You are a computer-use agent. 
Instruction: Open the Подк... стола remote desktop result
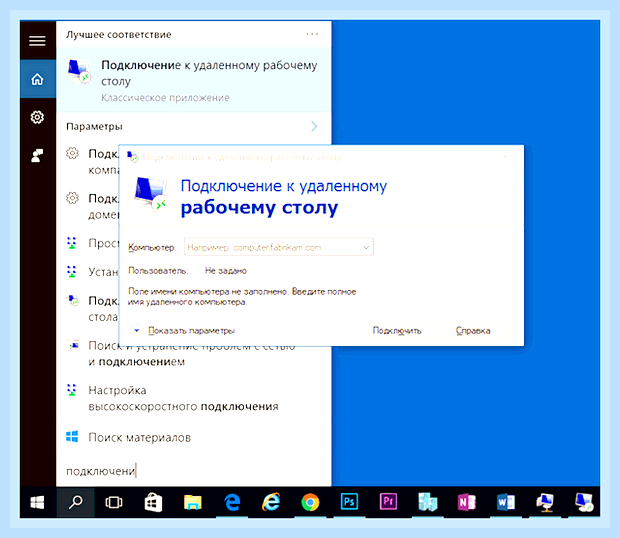[x=92, y=308]
